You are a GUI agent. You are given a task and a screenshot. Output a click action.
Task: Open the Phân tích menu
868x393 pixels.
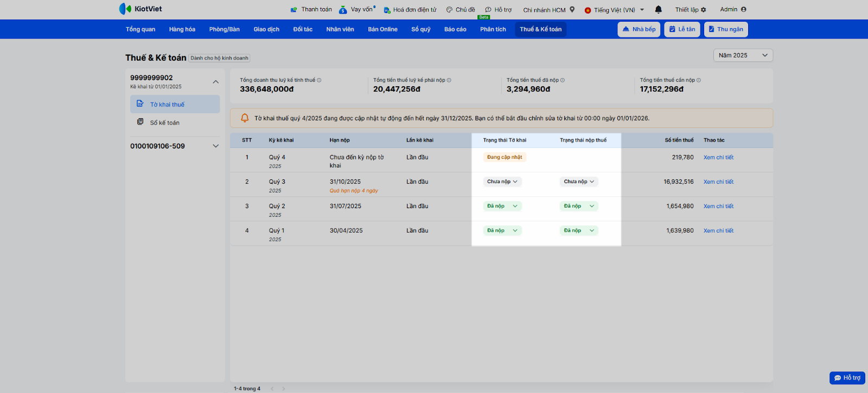(x=493, y=29)
